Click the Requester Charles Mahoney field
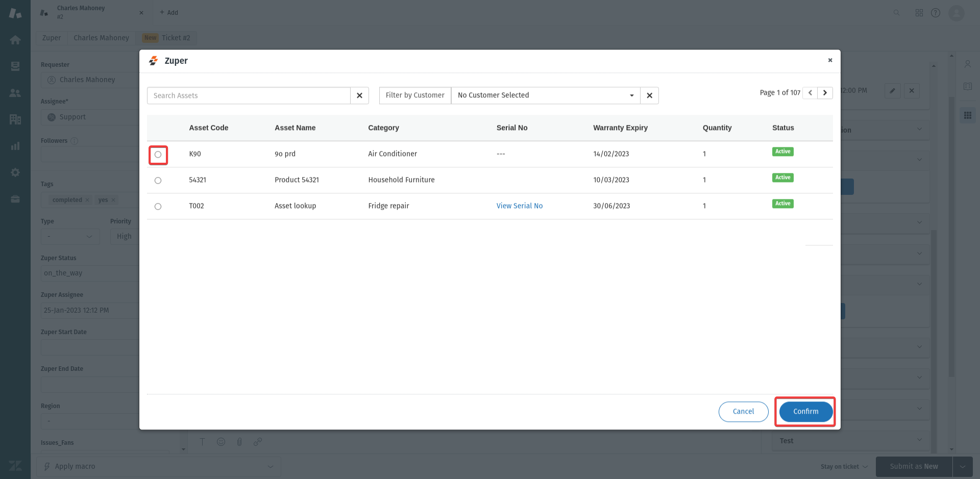980x479 pixels. pos(90,80)
